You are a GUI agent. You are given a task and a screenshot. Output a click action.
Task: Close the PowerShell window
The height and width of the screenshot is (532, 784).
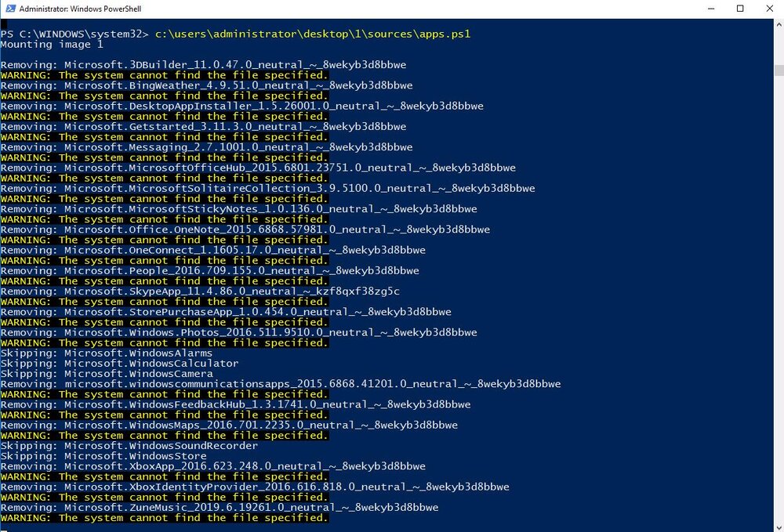click(x=770, y=9)
